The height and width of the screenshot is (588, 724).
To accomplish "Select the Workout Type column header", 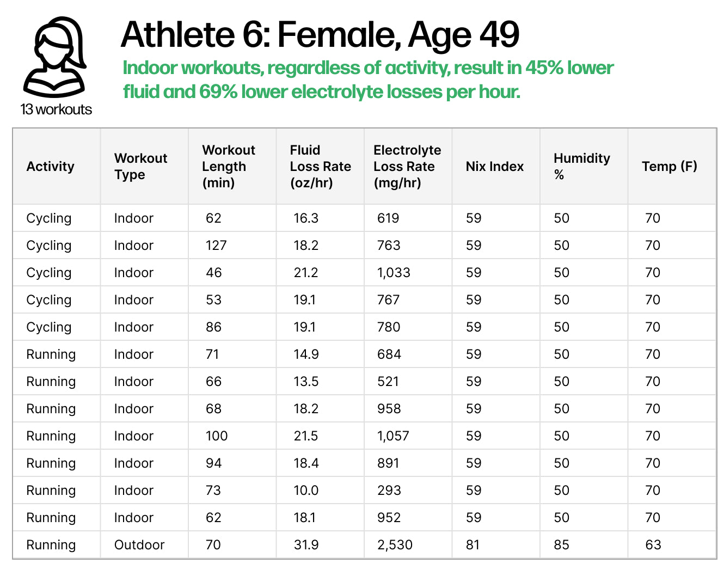I will (x=140, y=167).
